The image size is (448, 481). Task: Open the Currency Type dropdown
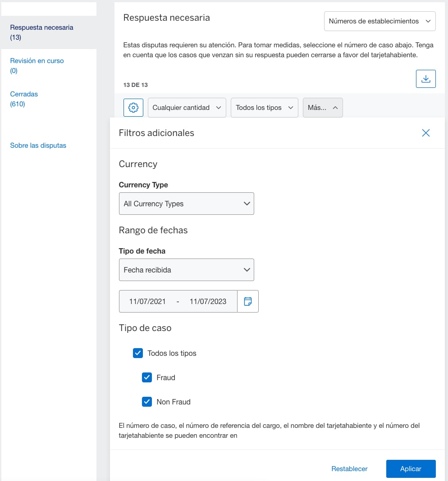(186, 204)
